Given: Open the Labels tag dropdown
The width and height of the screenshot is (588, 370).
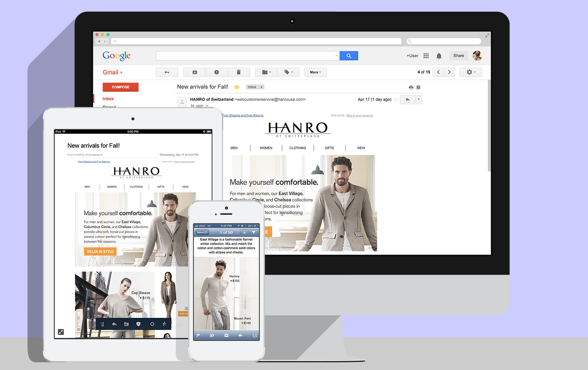Looking at the screenshot, I should tap(288, 72).
